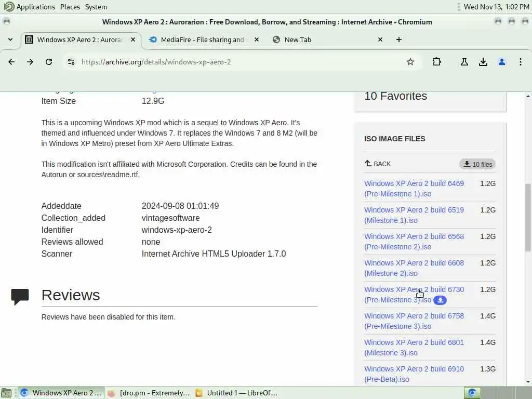Go BACK in the ISO image files list
This screenshot has height=399, width=532.
[x=378, y=164]
